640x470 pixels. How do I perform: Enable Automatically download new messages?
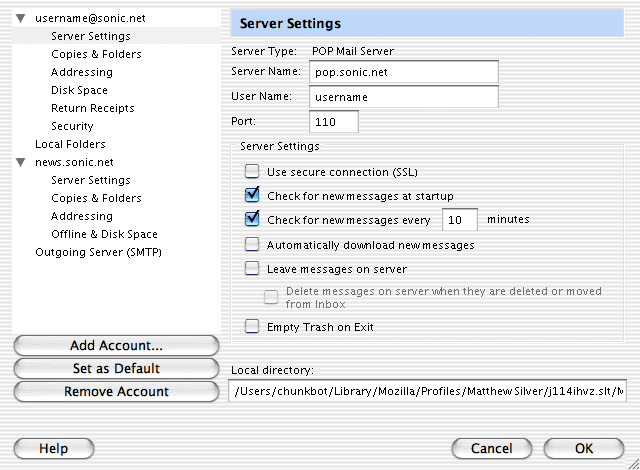(252, 244)
